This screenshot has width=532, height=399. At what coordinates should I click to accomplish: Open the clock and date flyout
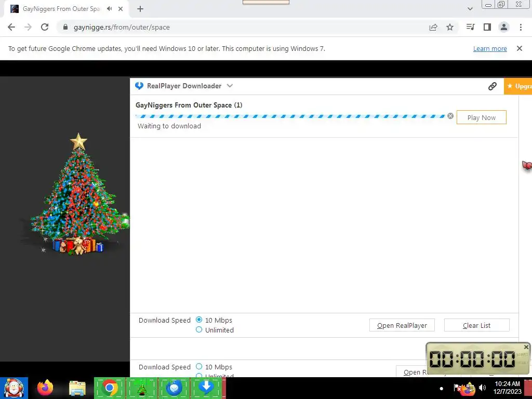pos(507,388)
